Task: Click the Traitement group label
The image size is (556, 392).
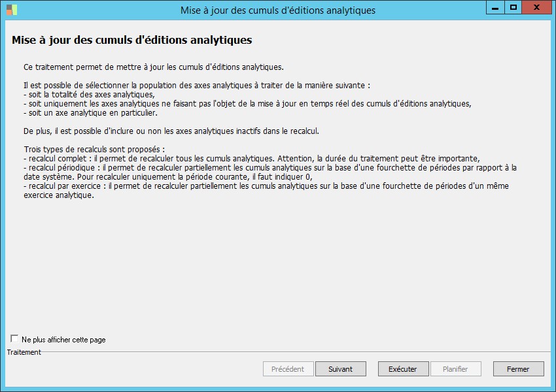Action: 24,352
